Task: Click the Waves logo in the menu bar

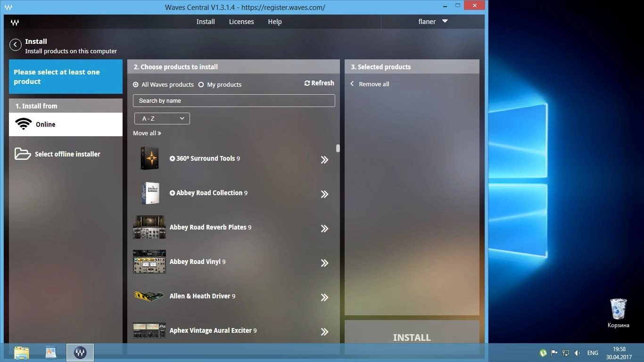Action: [x=15, y=22]
